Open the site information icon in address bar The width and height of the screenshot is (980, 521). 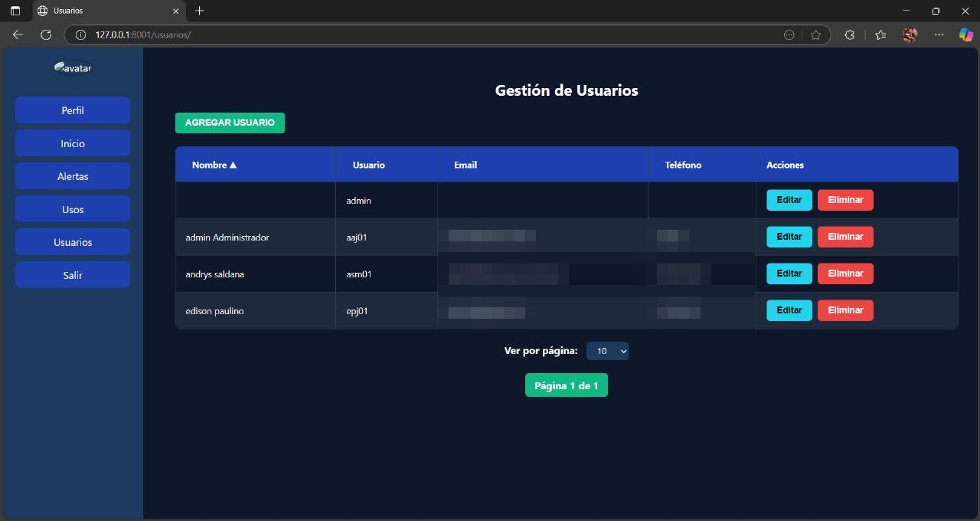click(x=80, y=34)
